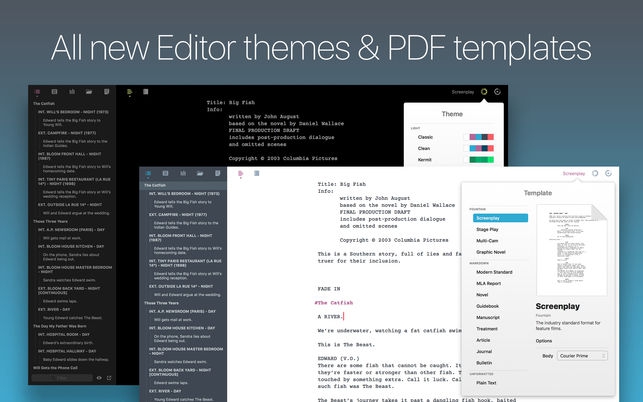Screen dimensions: 643x402
Task: Open Screenplay template label in dark window
Action: [463, 92]
